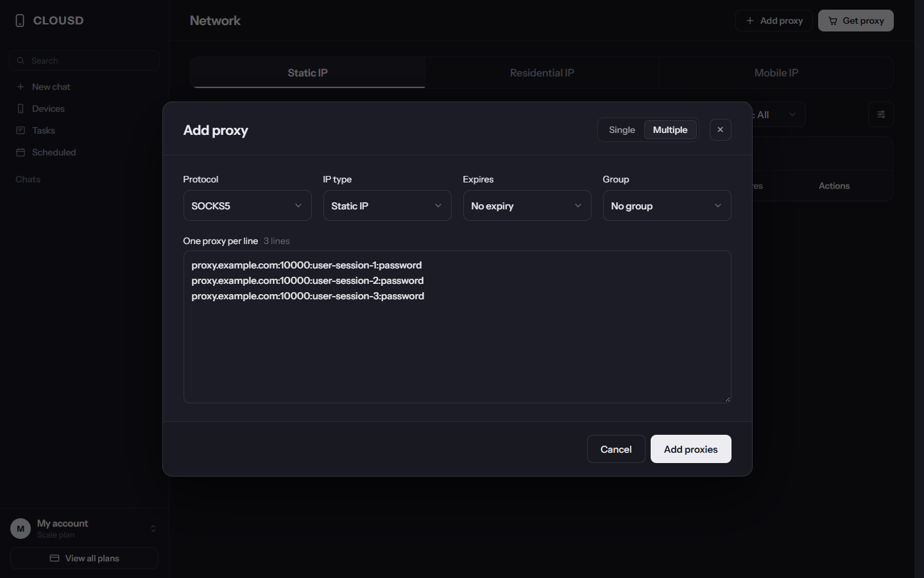Expand the My account switcher chevrons
Viewport: 924px width, 578px height.
pos(153,529)
